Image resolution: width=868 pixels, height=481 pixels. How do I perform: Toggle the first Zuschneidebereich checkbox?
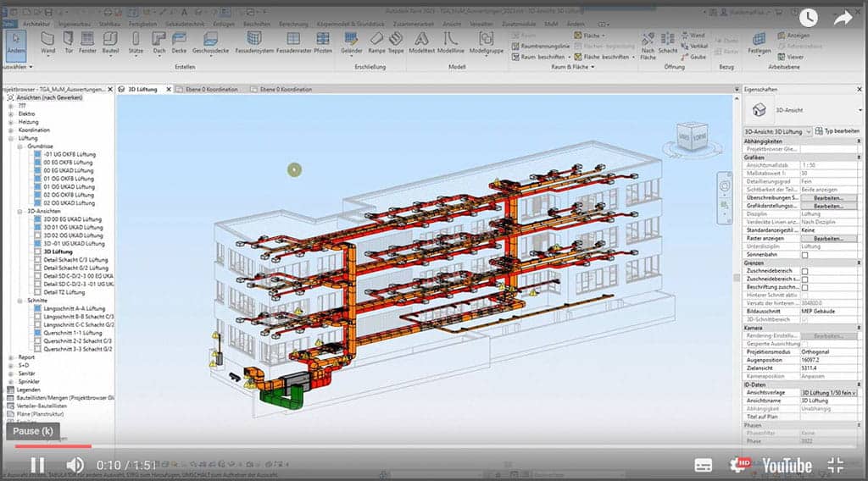[x=805, y=271]
